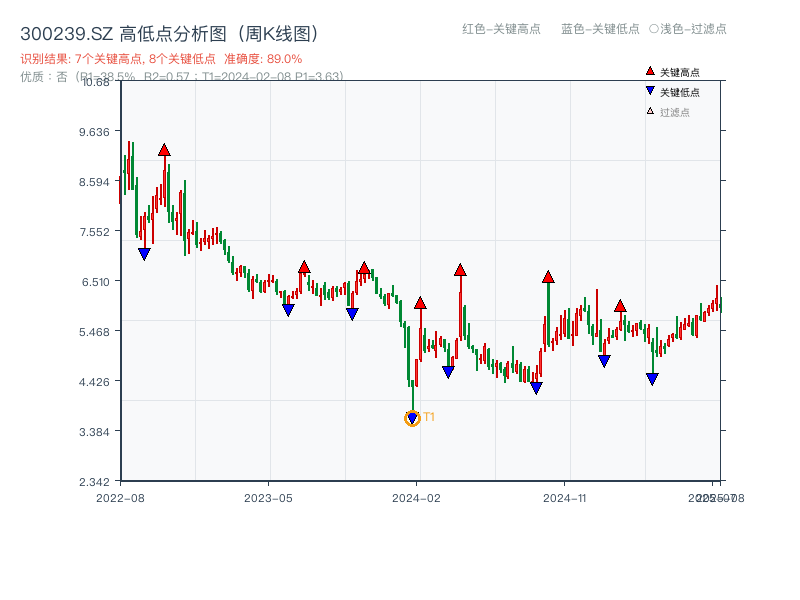Select the blue key-low marker circled in orange
The width and height of the screenshot is (800, 600).
click(412, 419)
